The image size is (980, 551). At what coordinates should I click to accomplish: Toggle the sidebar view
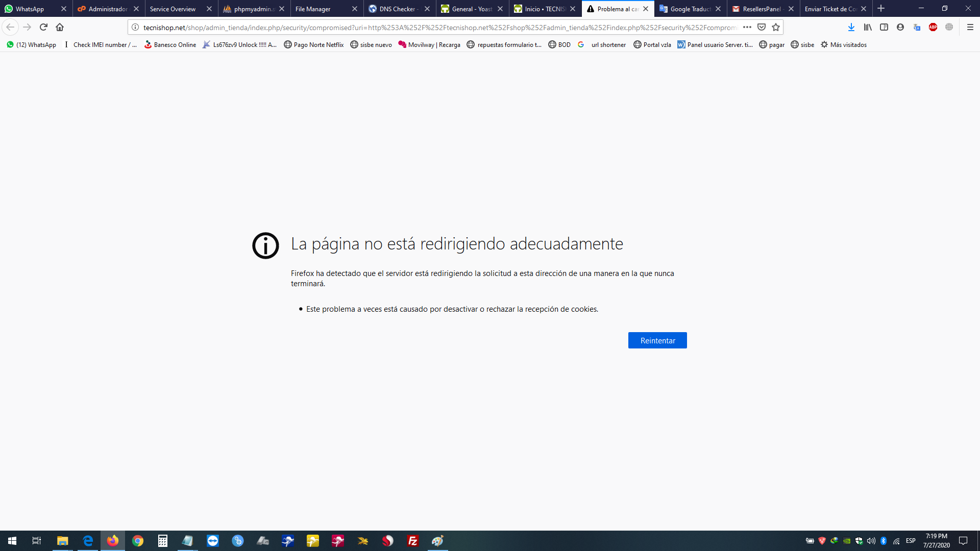point(884,27)
